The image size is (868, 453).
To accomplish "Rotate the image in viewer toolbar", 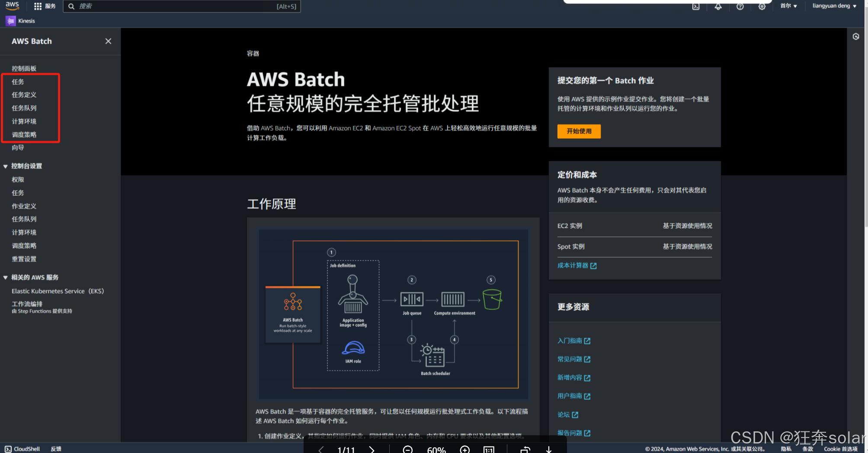I will coord(525,450).
